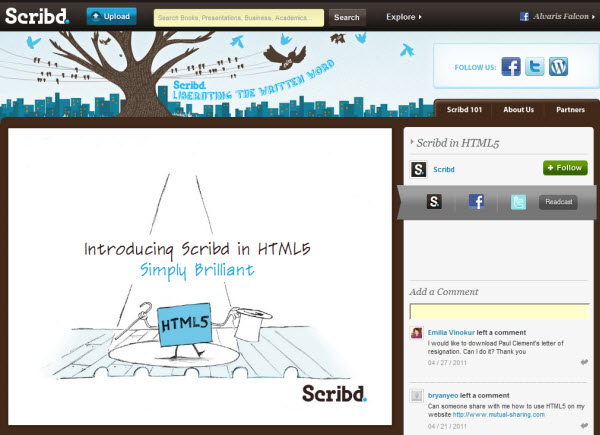Click Twitter icon beside Follow Us
This screenshot has width=600, height=435.
pos(535,67)
